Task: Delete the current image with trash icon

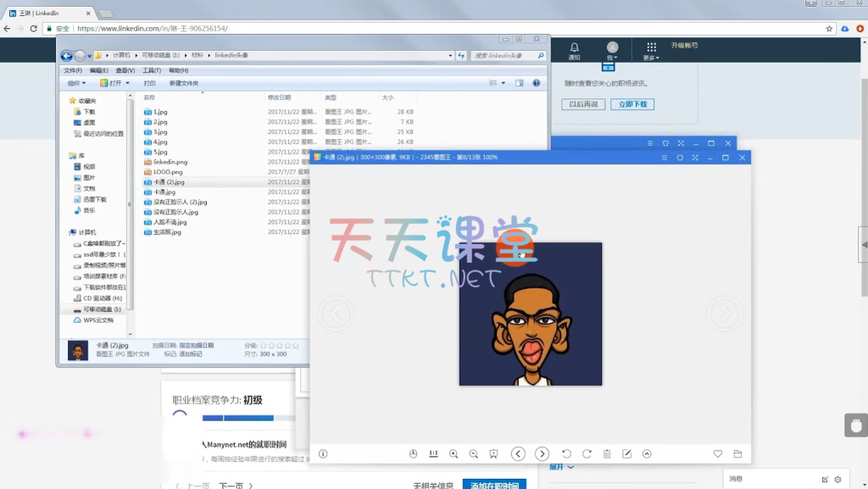Action: 607,454
